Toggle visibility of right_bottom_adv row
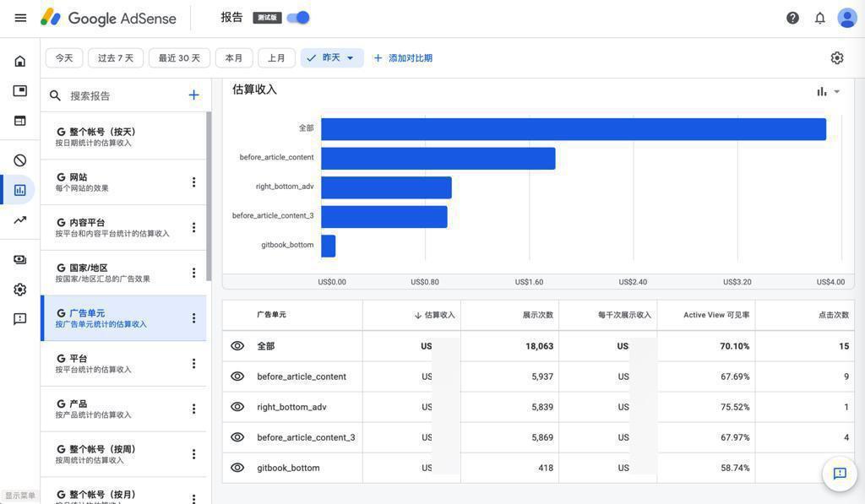 (x=237, y=406)
